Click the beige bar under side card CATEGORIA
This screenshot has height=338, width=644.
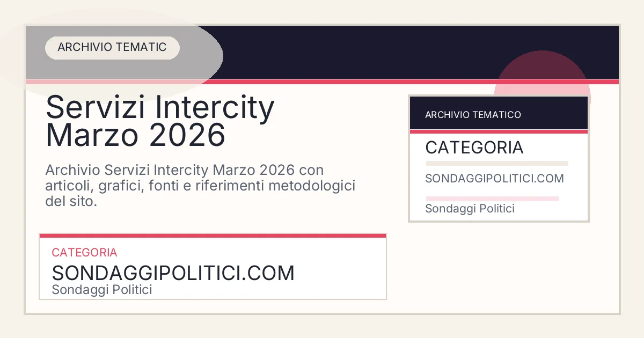(496, 163)
